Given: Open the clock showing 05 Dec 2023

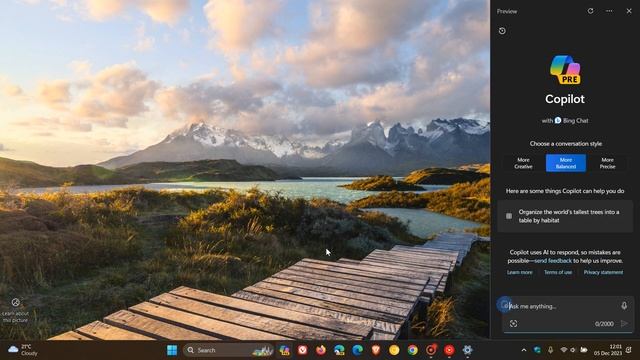Looking at the screenshot, I should coord(608,350).
